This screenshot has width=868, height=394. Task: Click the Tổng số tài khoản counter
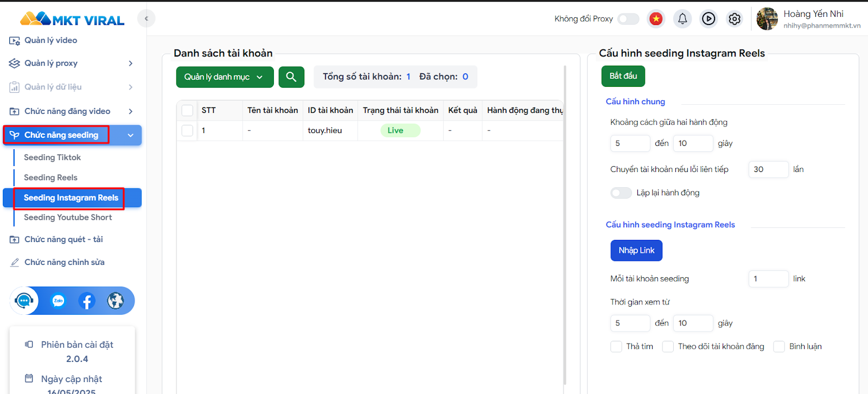pos(367,77)
